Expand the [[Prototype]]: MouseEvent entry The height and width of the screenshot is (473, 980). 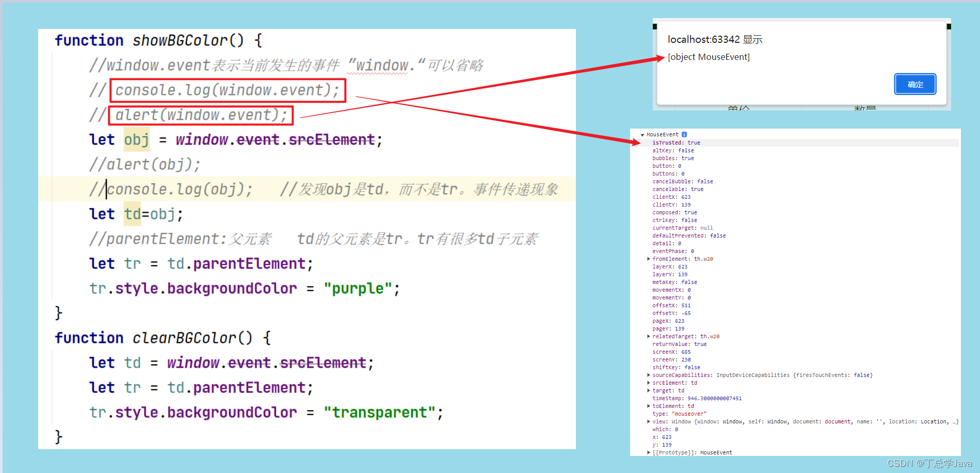(x=649, y=452)
